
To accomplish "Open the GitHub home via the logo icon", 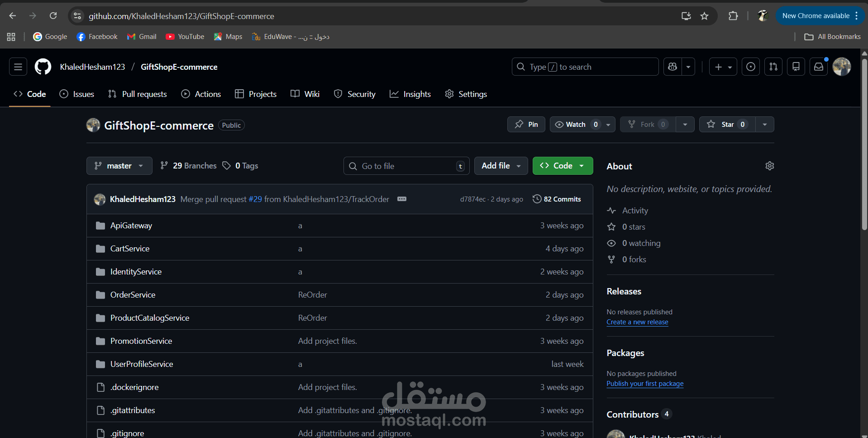I will pyautogui.click(x=42, y=67).
